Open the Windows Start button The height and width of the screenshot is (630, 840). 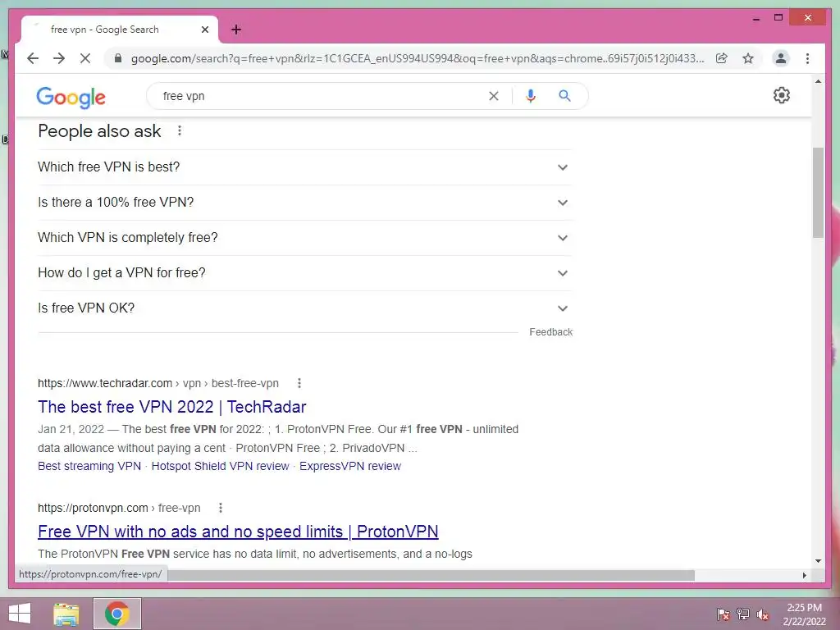click(20, 614)
